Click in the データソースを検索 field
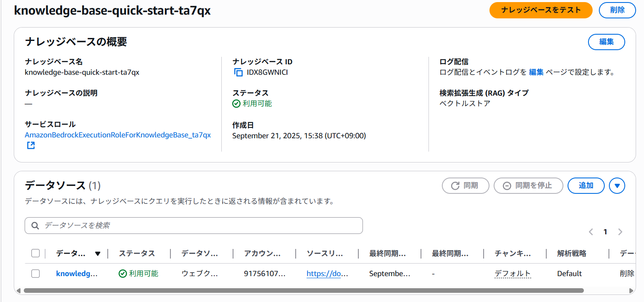This screenshot has height=302, width=644. (x=194, y=226)
